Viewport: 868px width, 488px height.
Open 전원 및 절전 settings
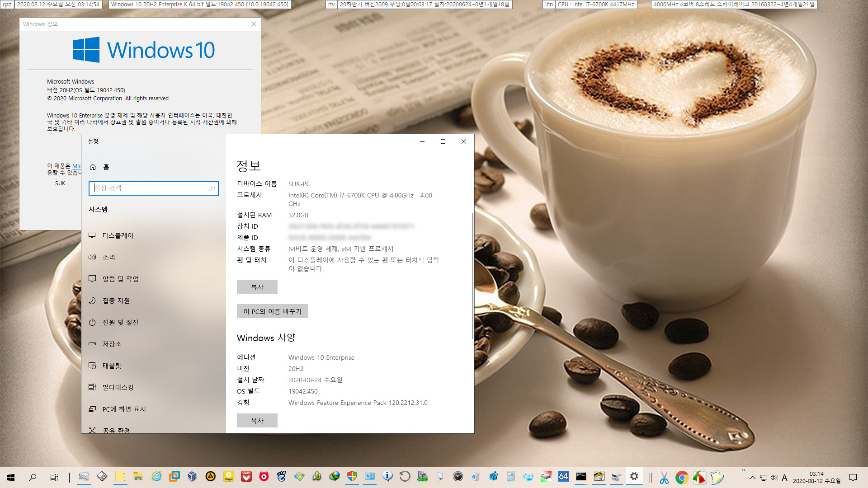(x=154, y=322)
